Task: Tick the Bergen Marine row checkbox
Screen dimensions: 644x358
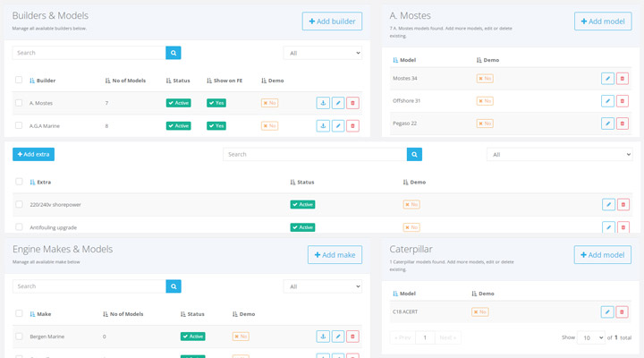Action: point(19,337)
